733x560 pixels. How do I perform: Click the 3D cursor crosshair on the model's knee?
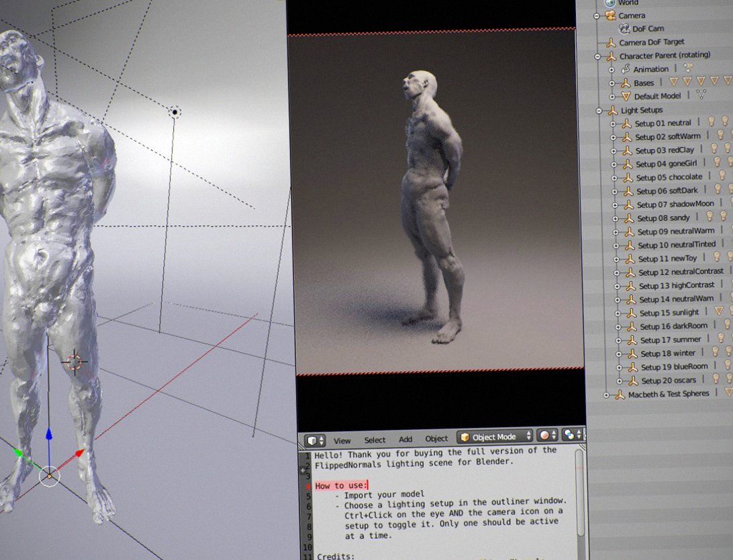point(75,361)
